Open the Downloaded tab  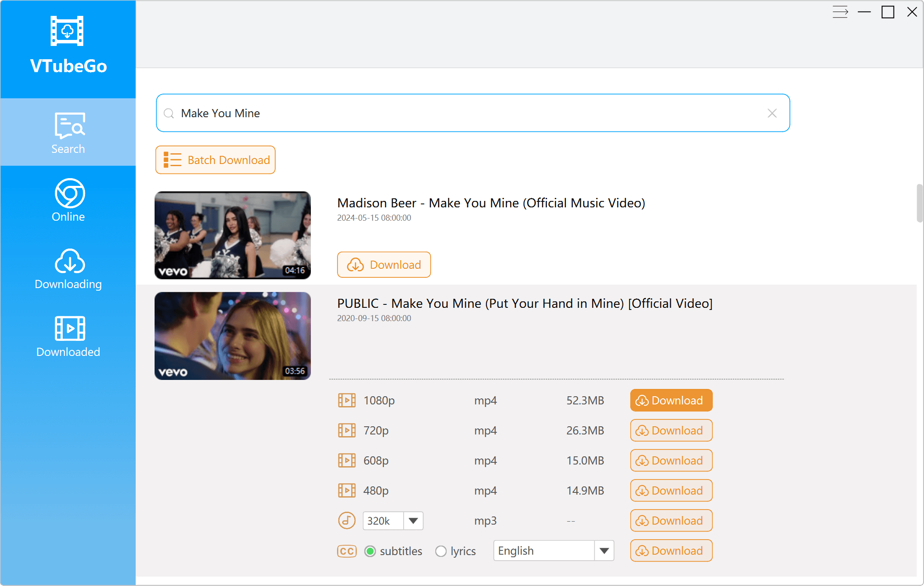(x=68, y=337)
